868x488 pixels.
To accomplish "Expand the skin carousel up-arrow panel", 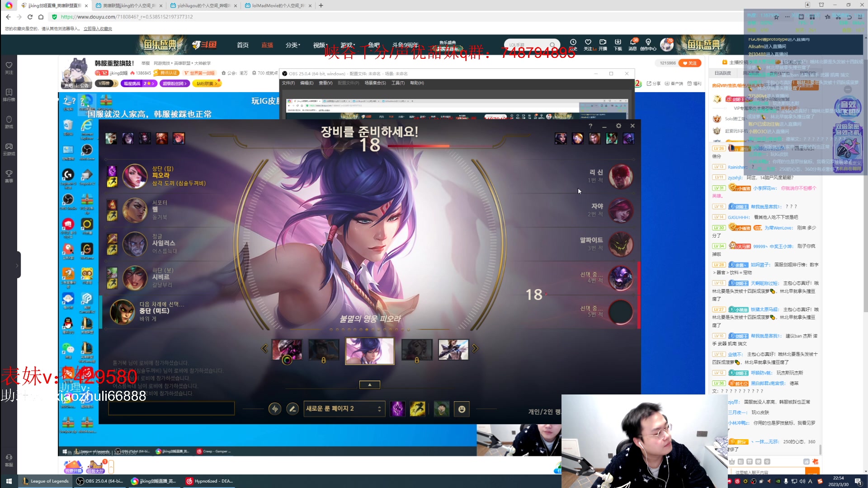I will [x=369, y=385].
